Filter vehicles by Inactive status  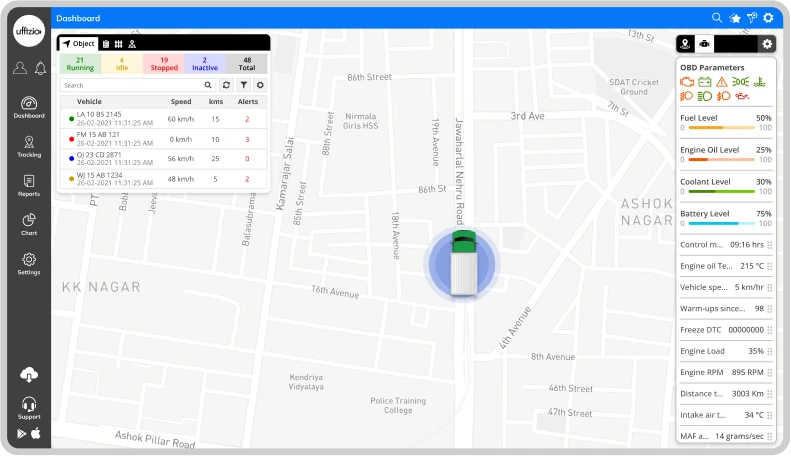coord(205,64)
